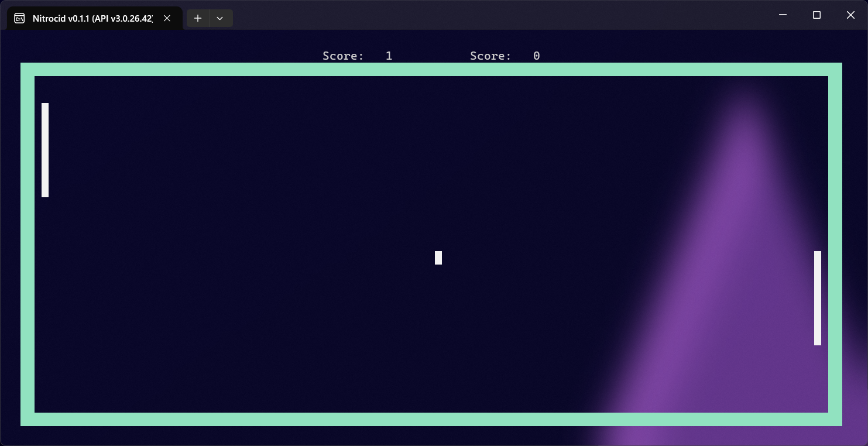Image resolution: width=868 pixels, height=446 pixels.
Task: Click the right player's paddle
Action: (x=818, y=298)
